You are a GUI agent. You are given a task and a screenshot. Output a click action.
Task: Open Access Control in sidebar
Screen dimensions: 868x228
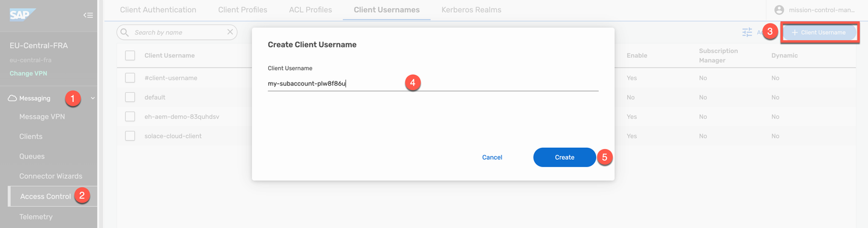45,196
